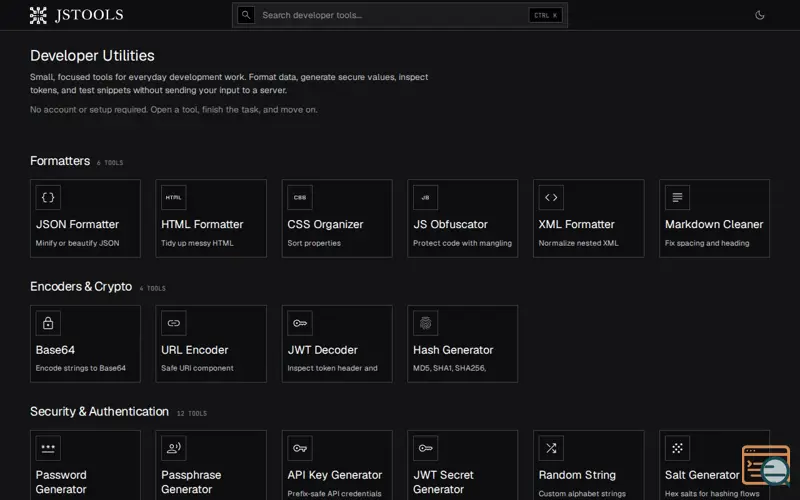This screenshot has width=800, height=500.
Task: Click the 'No account or setup required' line
Action: click(x=173, y=110)
